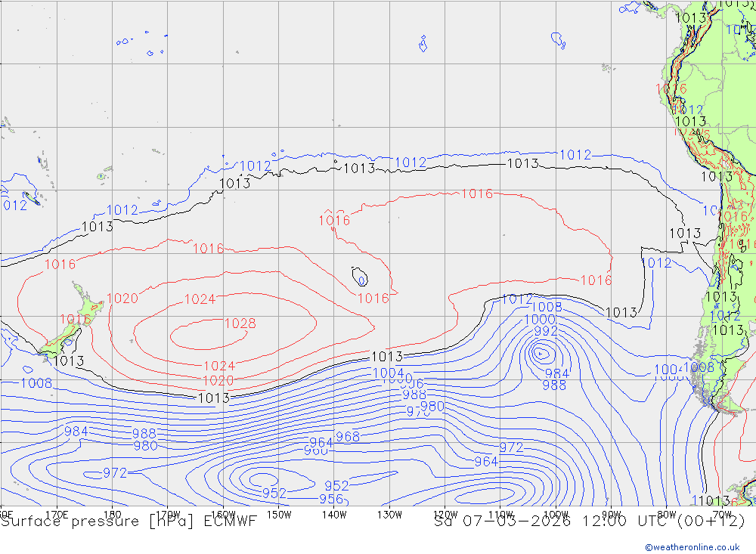The image size is (756, 554).
Task: Click the 150W longitude axis label
Action: (279, 515)
